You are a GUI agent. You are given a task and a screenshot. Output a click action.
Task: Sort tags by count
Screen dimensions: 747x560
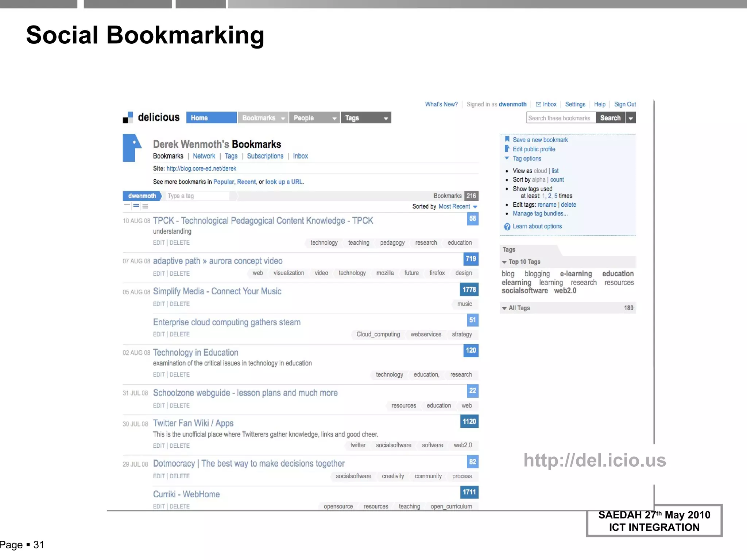pos(557,180)
